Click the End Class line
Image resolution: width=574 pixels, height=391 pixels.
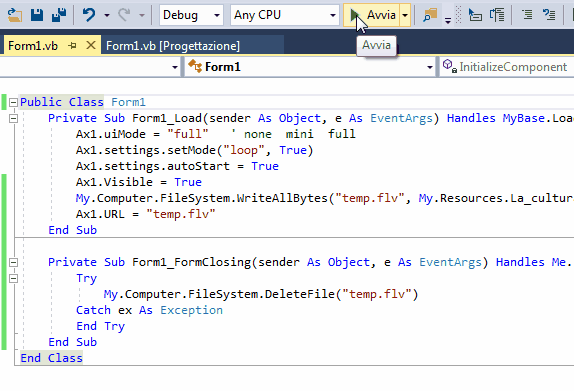(x=51, y=358)
